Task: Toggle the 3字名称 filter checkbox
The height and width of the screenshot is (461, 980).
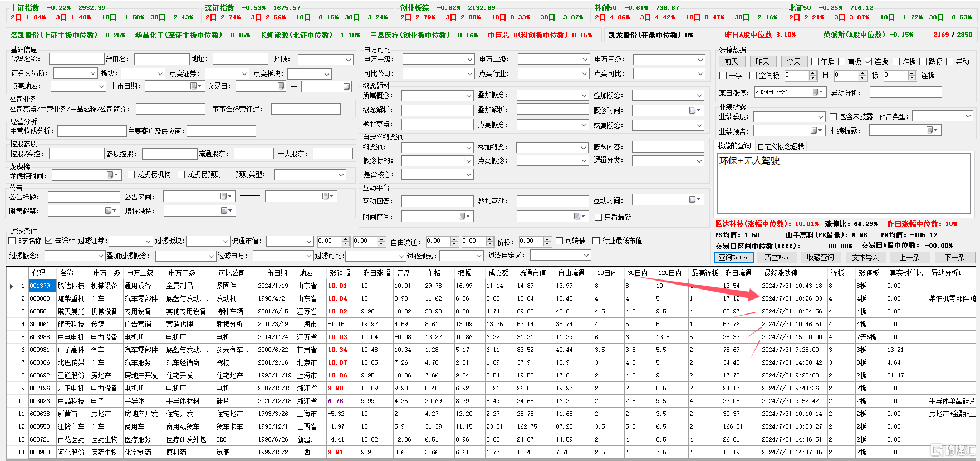Action: tap(12, 241)
